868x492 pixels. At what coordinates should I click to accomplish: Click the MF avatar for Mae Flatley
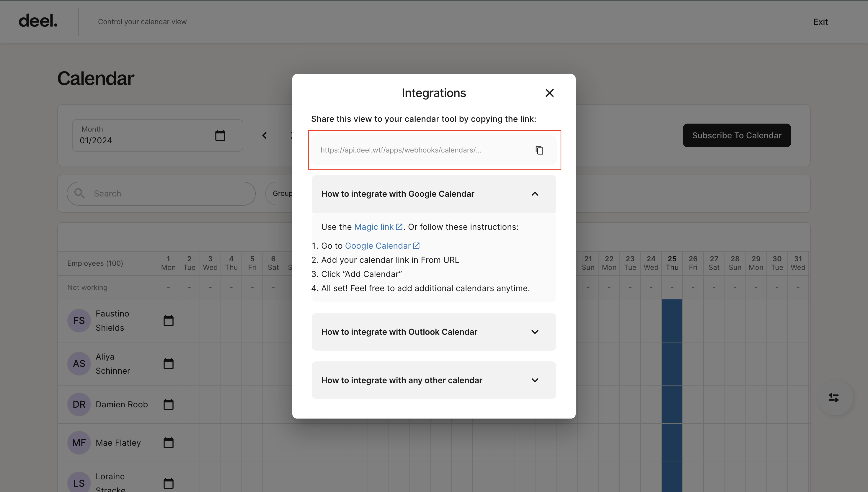click(x=79, y=443)
